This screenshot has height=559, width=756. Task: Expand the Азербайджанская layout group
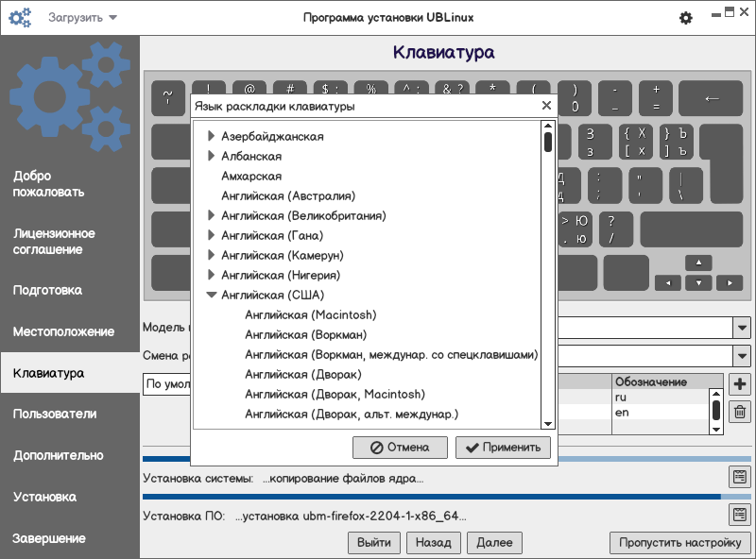pos(211,136)
